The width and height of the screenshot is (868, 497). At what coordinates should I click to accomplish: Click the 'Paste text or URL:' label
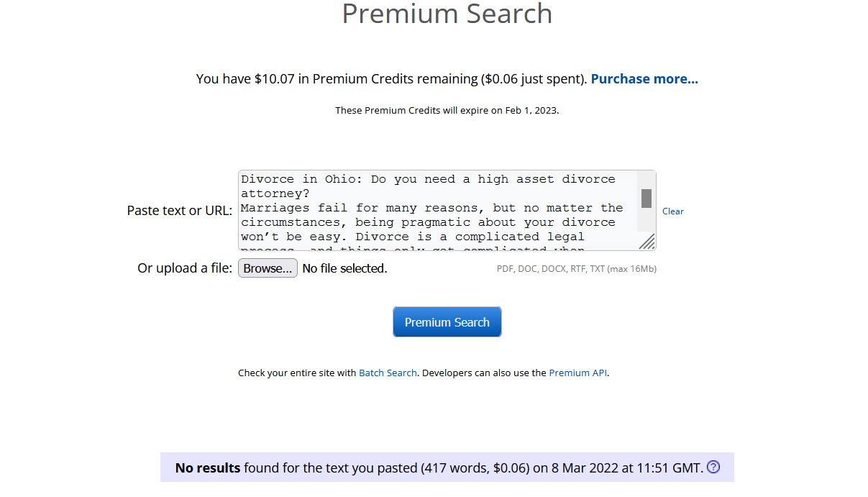click(x=179, y=211)
